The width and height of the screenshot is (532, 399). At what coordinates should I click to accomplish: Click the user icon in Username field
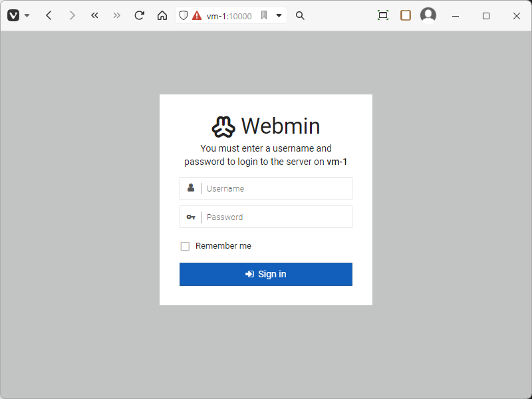[191, 188]
